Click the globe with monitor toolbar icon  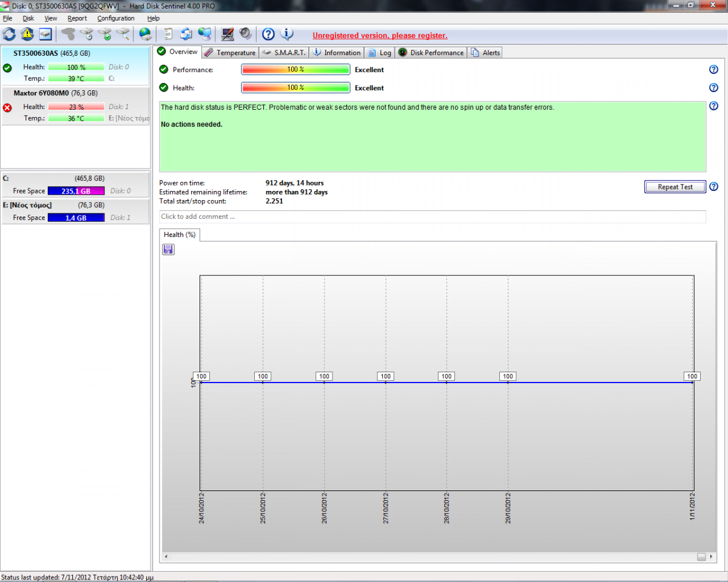204,34
